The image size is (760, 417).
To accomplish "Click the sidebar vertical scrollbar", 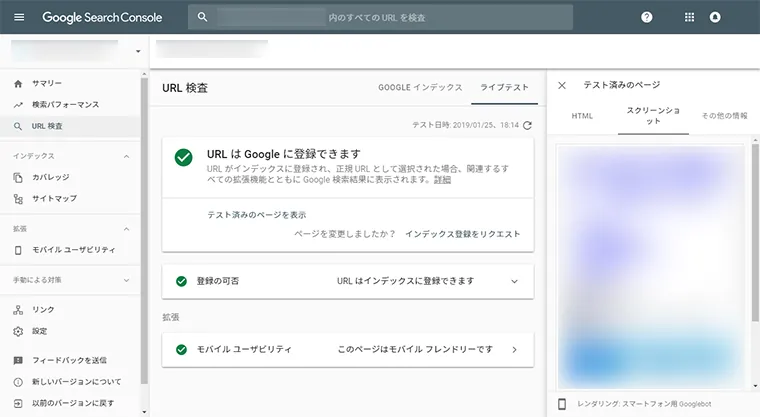I will click(144, 230).
